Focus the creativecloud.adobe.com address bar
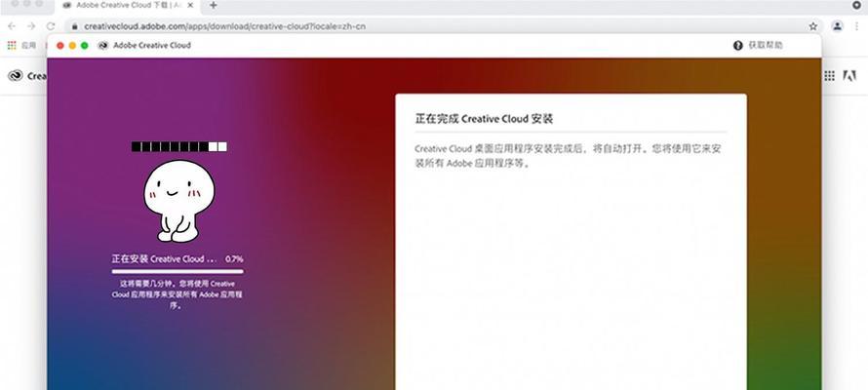Image resolution: width=868 pixels, height=390 pixels. click(x=443, y=26)
